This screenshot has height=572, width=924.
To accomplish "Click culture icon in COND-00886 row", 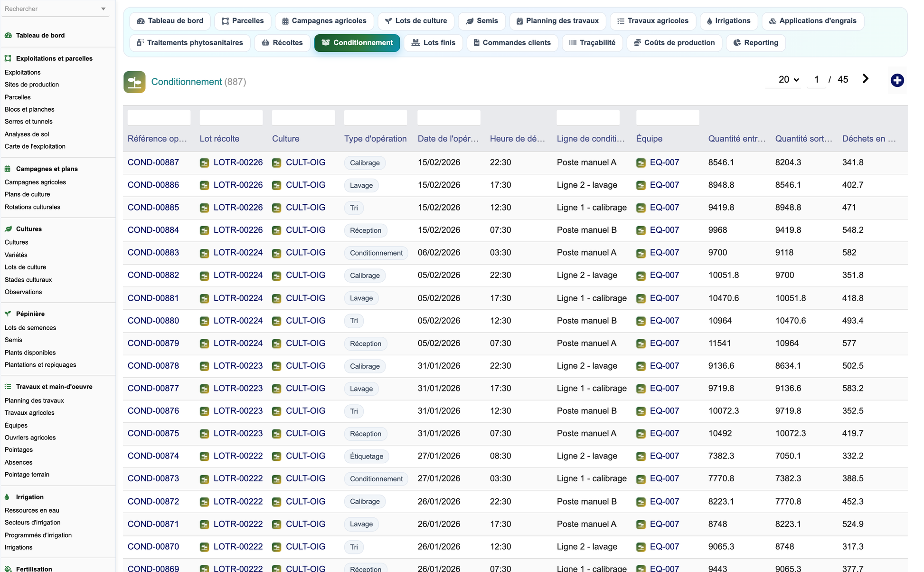I will [x=276, y=185].
